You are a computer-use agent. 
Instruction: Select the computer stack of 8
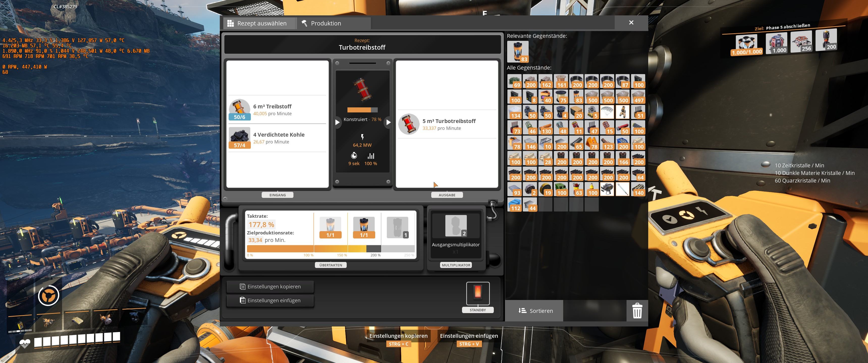pos(530,97)
